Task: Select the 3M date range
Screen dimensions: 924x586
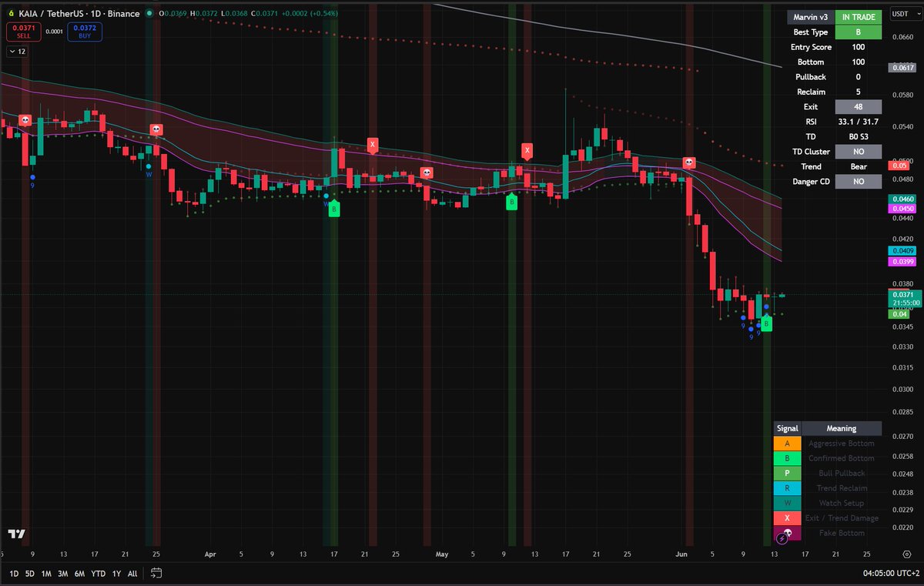Action: [x=63, y=574]
